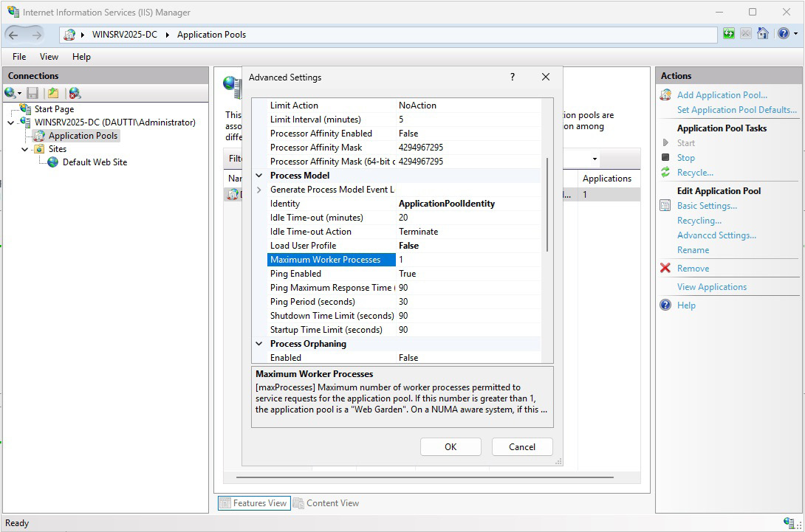This screenshot has width=805, height=532.
Task: Click the create connection globe icon in Connections toolbar
Action: pyautogui.click(x=10, y=93)
